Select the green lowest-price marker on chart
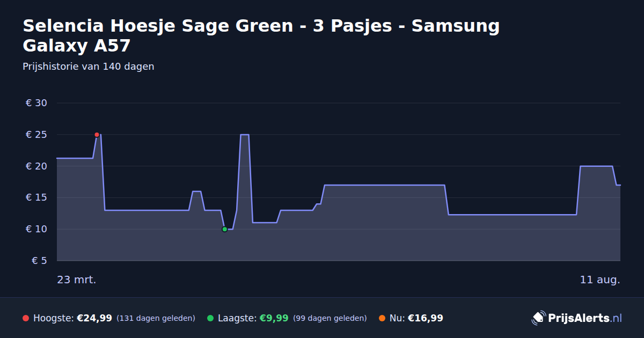The width and height of the screenshot is (644, 338). (x=224, y=229)
